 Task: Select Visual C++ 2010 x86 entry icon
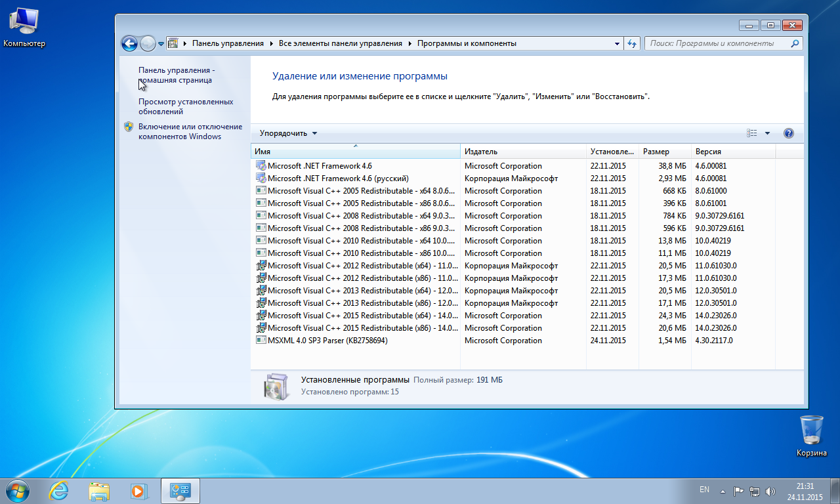[261, 253]
